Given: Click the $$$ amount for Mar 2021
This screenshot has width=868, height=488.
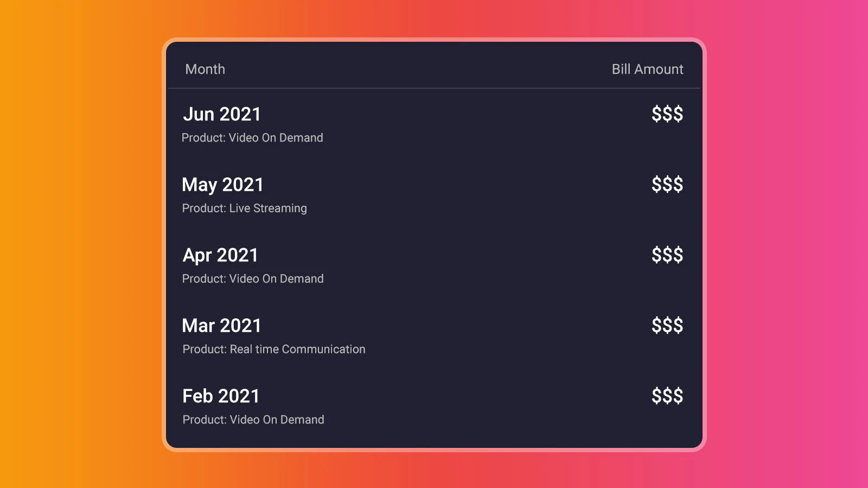Looking at the screenshot, I should (666, 325).
